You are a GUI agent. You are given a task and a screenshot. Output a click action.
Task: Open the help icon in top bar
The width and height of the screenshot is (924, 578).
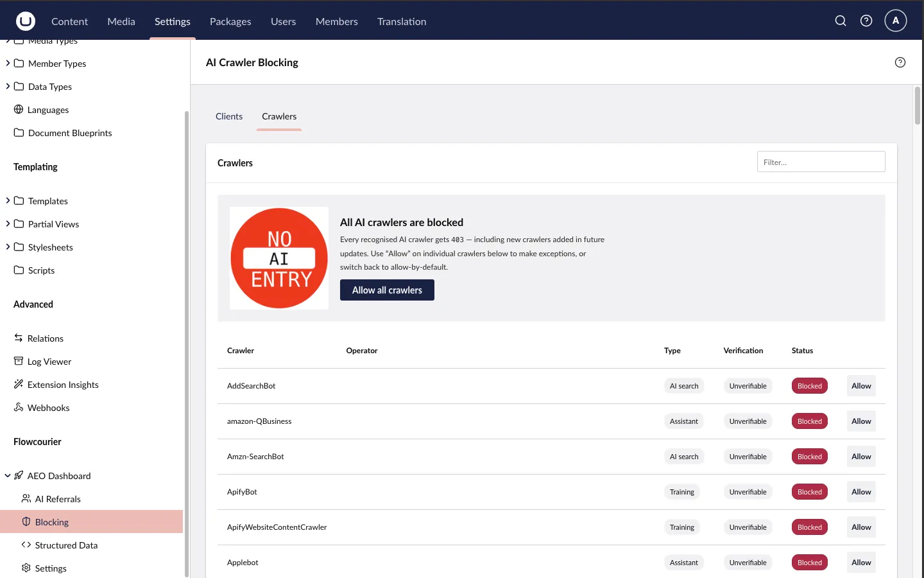(x=866, y=21)
